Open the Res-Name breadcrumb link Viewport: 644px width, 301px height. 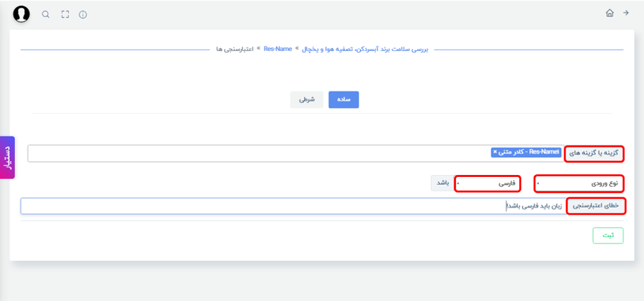pos(278,49)
